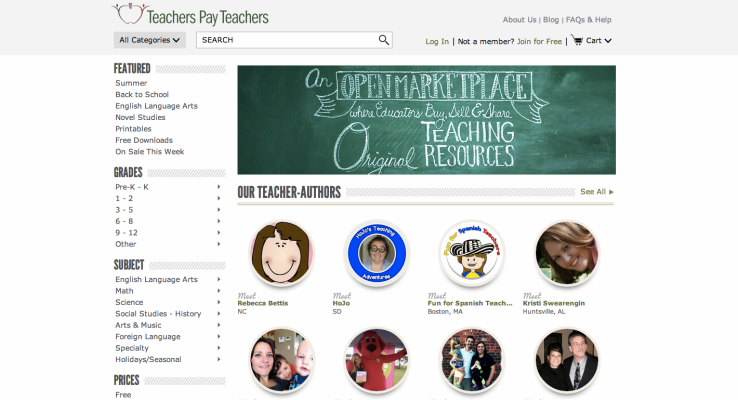The image size is (738, 400).
Task: Expand the 9 - 12 grade arrow
Action: pos(219,232)
